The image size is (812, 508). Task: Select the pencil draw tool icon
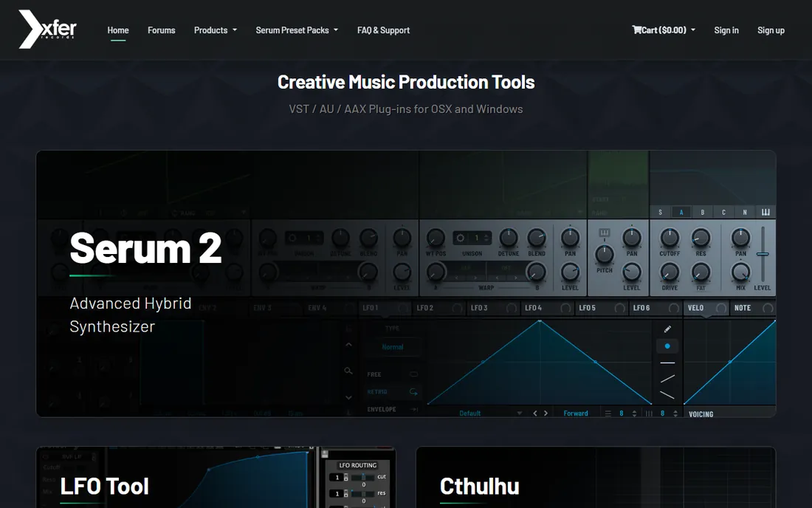click(667, 329)
